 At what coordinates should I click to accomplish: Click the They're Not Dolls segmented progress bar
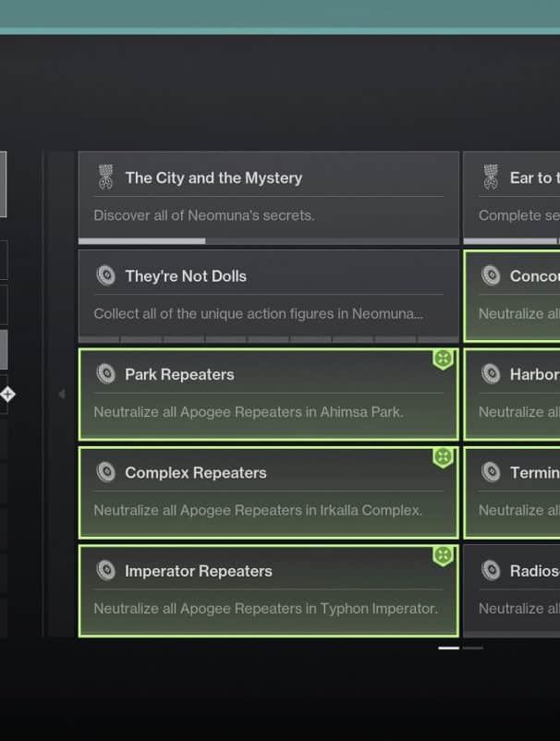point(268,339)
